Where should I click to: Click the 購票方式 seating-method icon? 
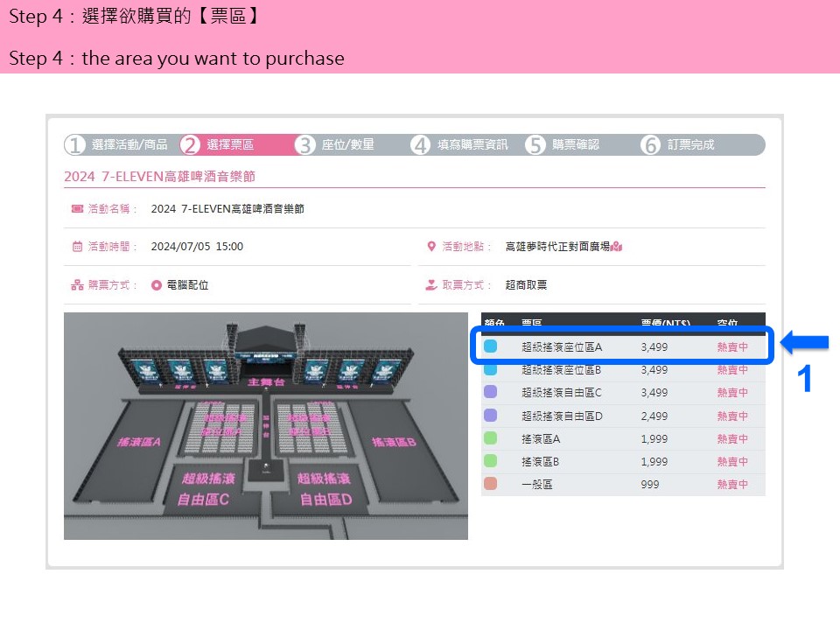(x=77, y=285)
